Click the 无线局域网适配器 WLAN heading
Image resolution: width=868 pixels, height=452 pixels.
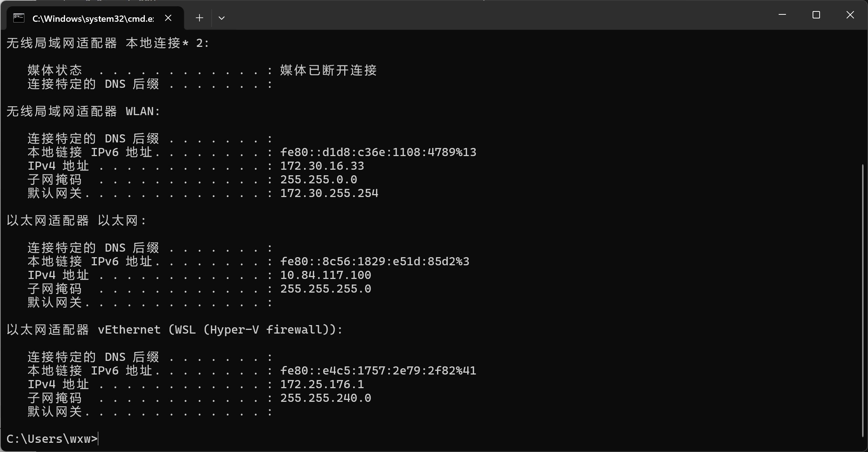pos(83,111)
